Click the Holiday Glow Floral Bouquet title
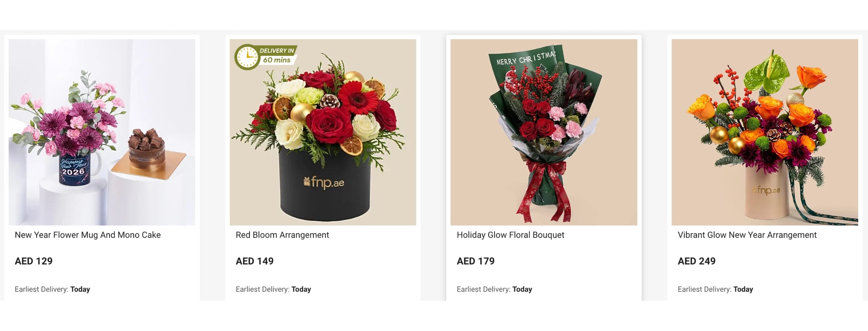The height and width of the screenshot is (331, 868). pos(510,235)
